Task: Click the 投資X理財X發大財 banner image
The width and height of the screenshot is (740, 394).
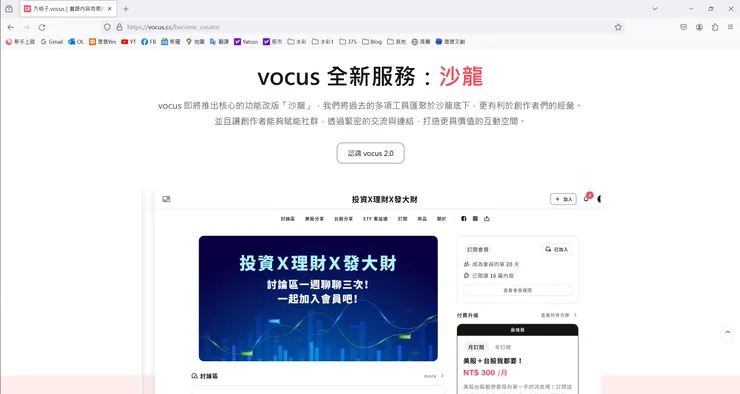Action: (318, 298)
